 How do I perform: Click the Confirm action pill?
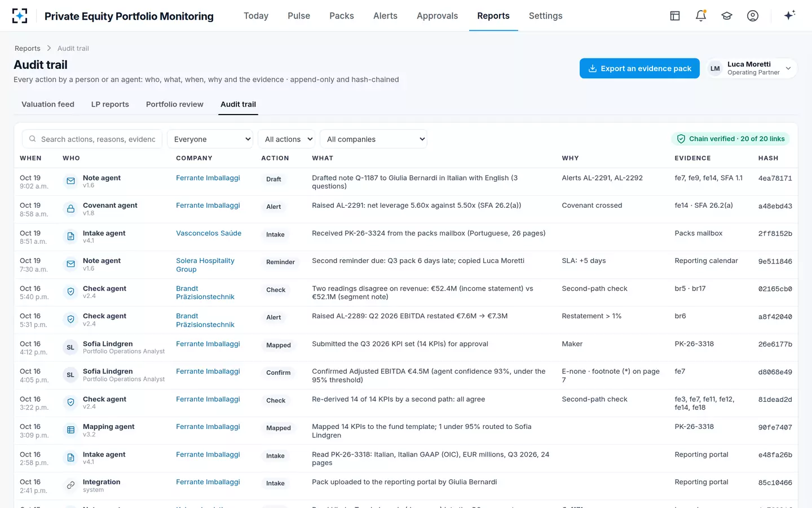[x=279, y=373]
